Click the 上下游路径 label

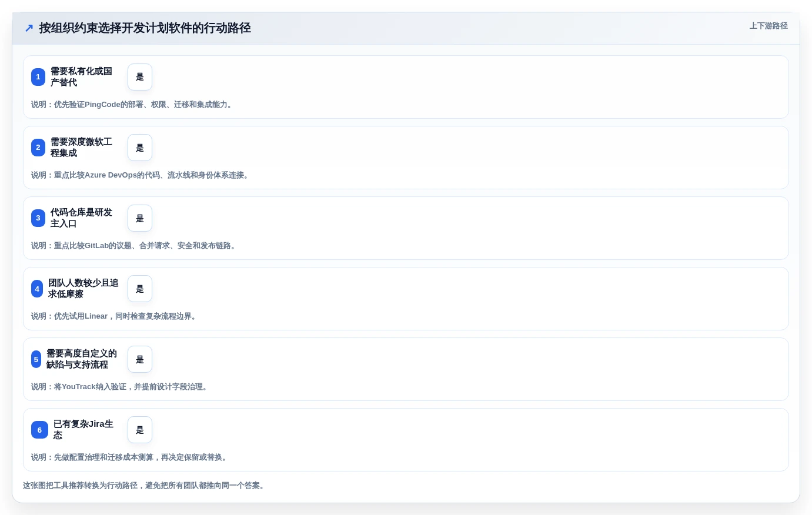pyautogui.click(x=768, y=26)
